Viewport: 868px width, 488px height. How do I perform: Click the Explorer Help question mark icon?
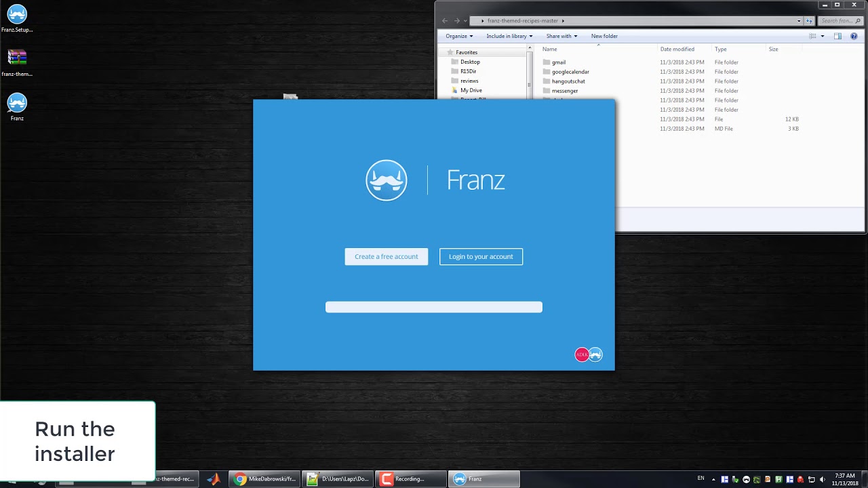point(854,36)
